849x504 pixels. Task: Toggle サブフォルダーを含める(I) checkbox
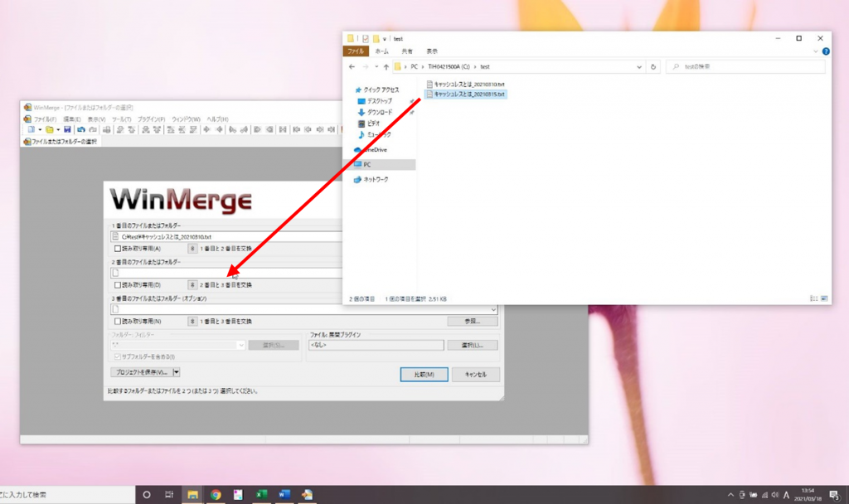coord(118,356)
